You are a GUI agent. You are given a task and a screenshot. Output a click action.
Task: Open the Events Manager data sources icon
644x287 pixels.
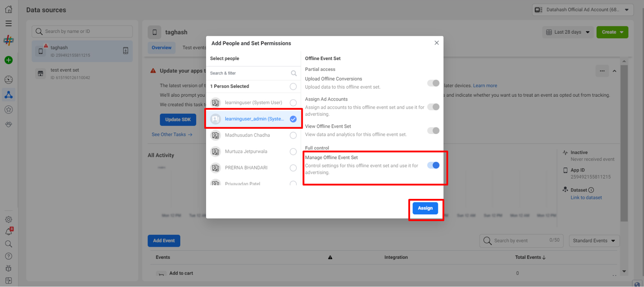tap(9, 95)
